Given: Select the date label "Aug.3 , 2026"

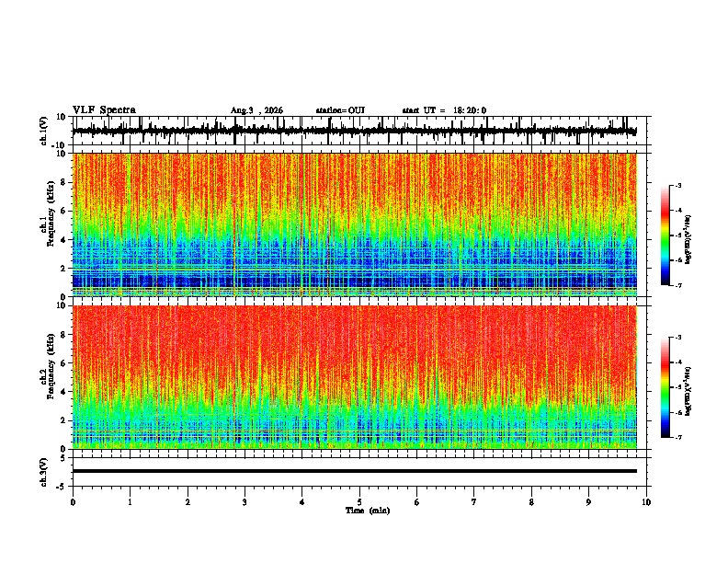Looking at the screenshot, I should click(x=256, y=110).
